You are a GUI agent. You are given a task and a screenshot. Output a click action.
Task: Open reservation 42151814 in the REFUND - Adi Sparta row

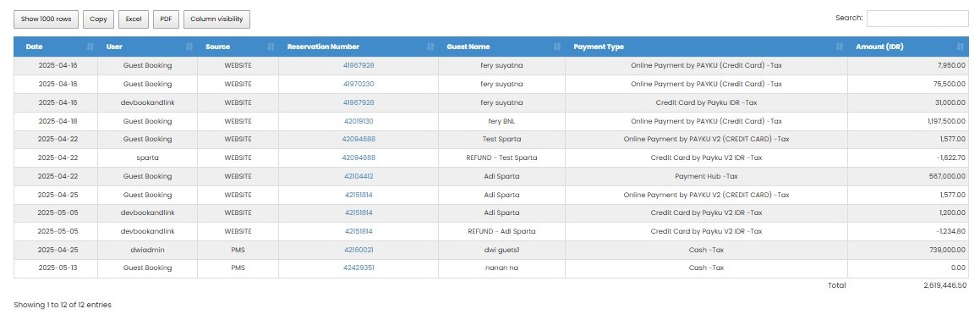[x=359, y=231]
